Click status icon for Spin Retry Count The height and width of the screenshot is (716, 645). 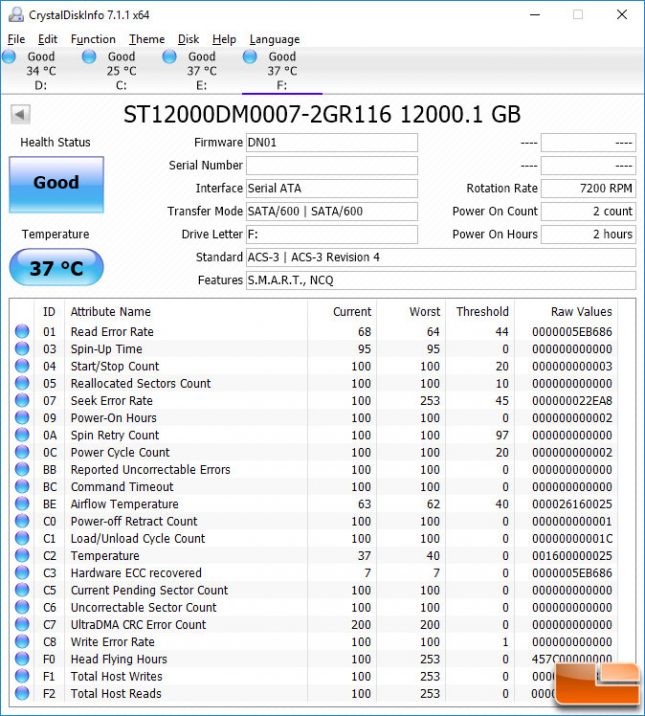(x=22, y=435)
